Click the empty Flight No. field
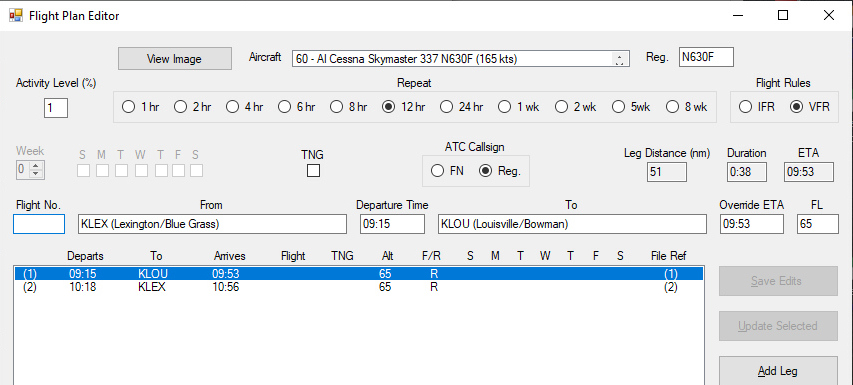Screen dimensions: 853x385 coord(39,224)
